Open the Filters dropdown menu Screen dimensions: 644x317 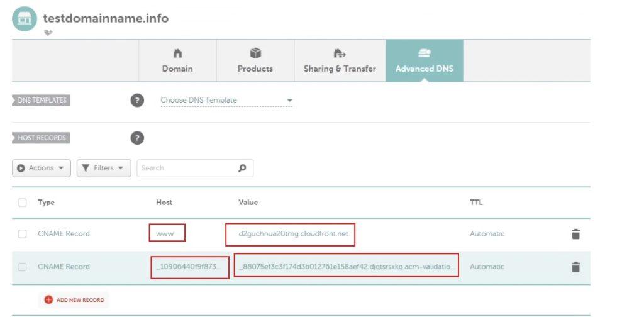pyautogui.click(x=104, y=169)
